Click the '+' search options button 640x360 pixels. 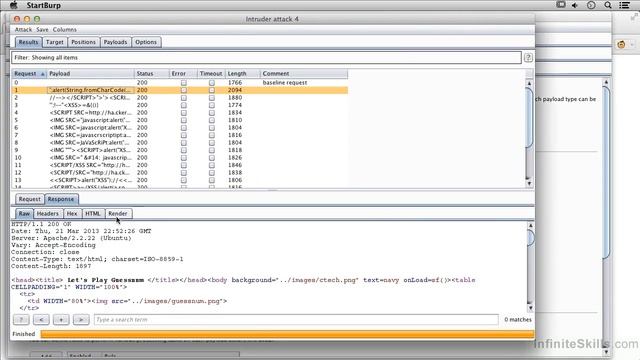coord(61,320)
